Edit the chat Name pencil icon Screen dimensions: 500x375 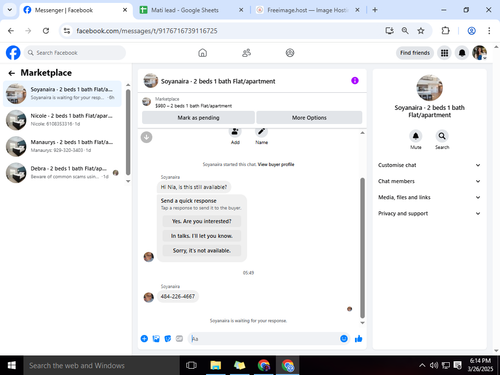coord(261,132)
